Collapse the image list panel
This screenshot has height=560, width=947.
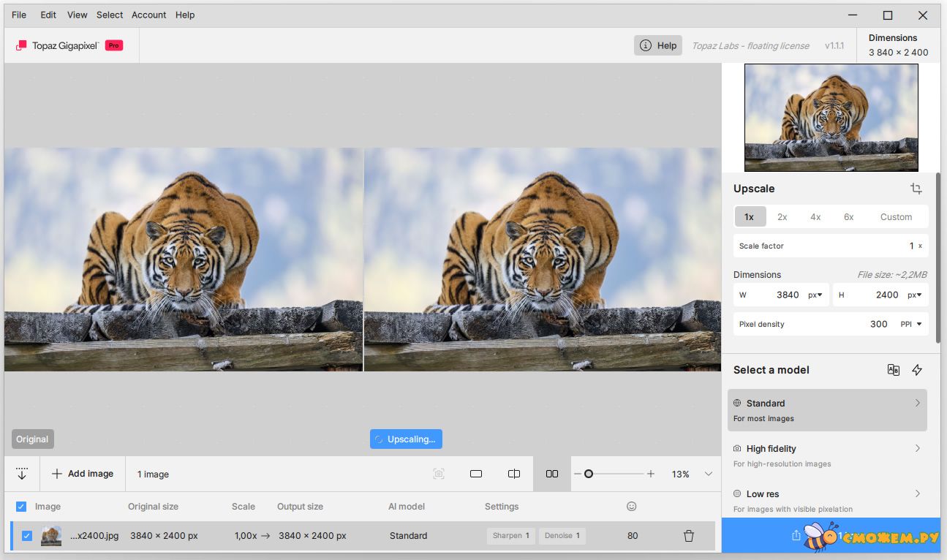click(22, 474)
